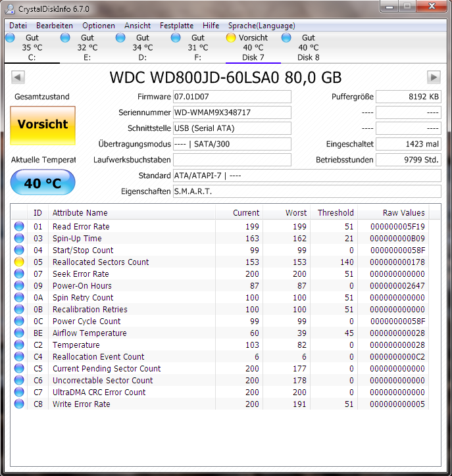
Task: Open the Ansicht menu
Action: (138, 26)
